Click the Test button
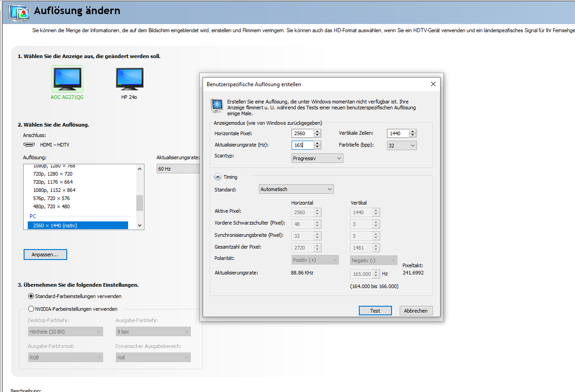Viewport: 575px width, 392px height. point(375,310)
